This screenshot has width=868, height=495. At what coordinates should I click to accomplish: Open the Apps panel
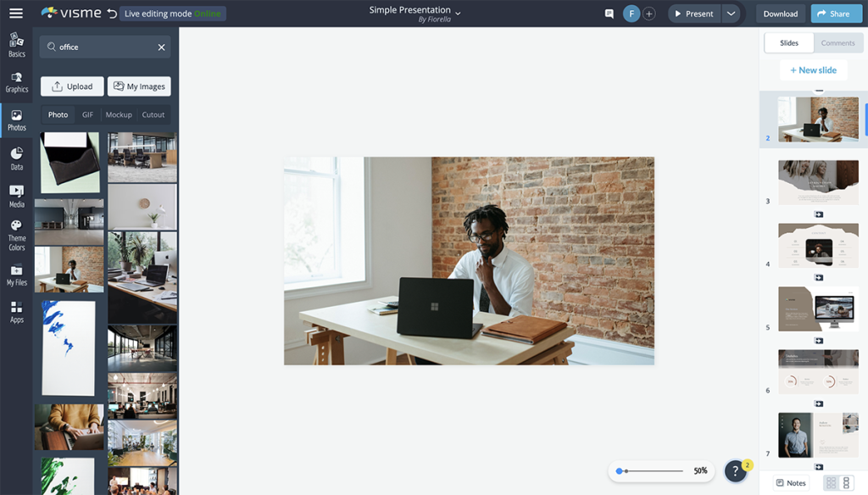coord(16,311)
